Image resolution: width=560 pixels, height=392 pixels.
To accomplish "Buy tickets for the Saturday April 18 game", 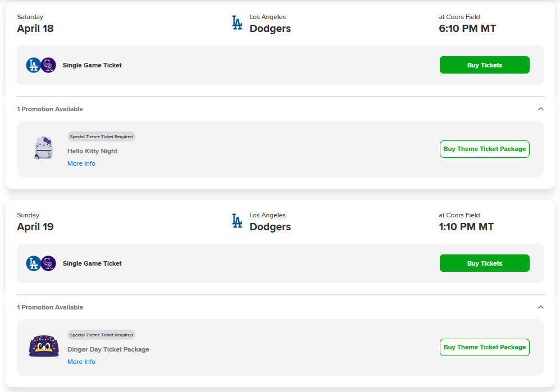I will [484, 65].
